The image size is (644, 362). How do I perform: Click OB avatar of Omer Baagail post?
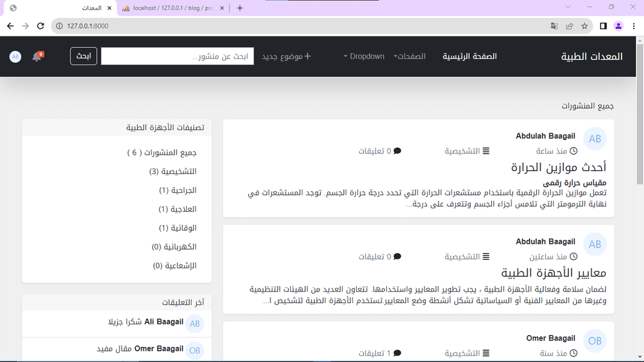pyautogui.click(x=595, y=341)
